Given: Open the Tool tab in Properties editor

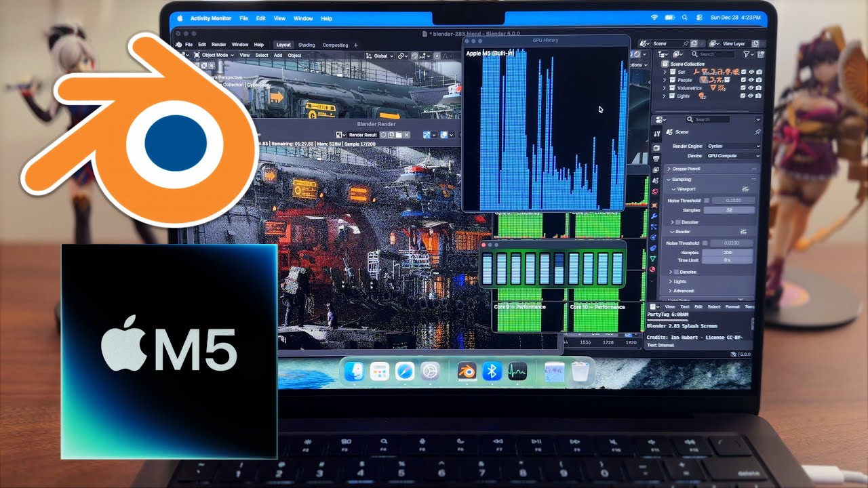Looking at the screenshot, I should click(656, 134).
